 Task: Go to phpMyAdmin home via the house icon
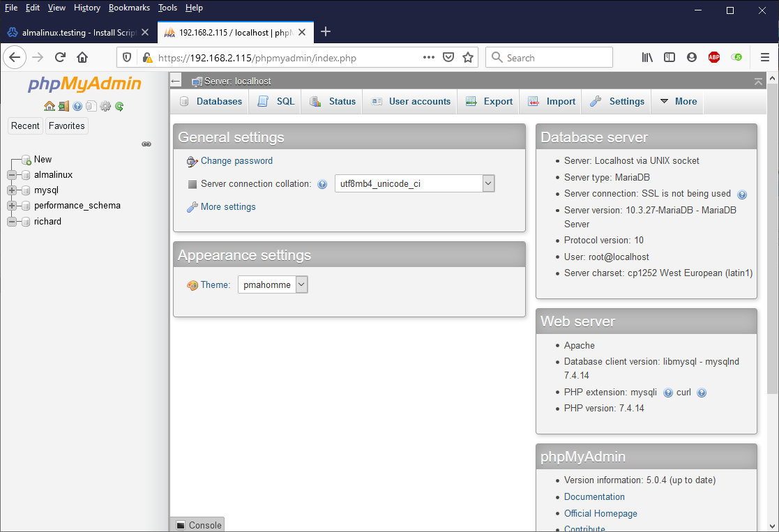pos(50,106)
